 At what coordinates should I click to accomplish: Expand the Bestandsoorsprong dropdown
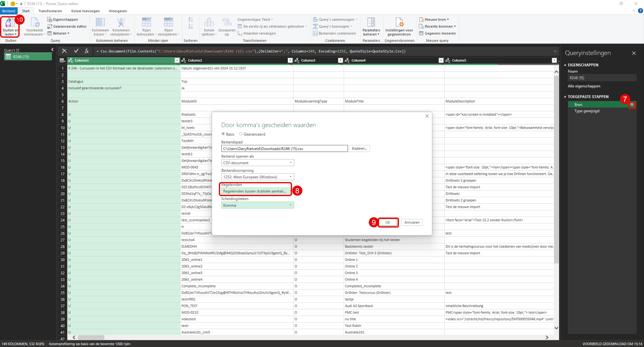pos(258,177)
